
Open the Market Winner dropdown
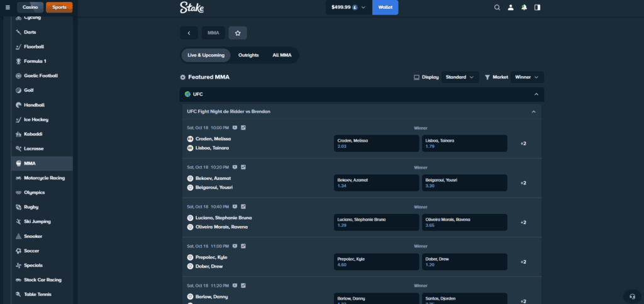[526, 77]
